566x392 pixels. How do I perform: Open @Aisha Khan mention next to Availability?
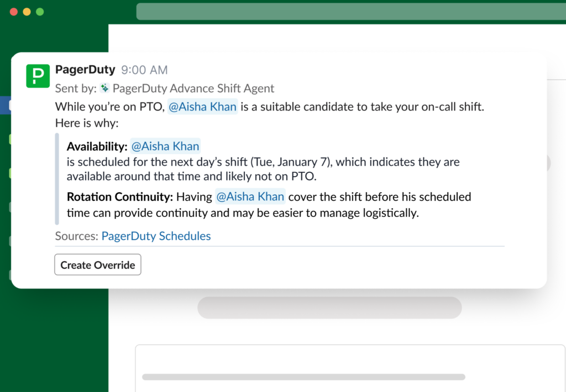(x=165, y=146)
